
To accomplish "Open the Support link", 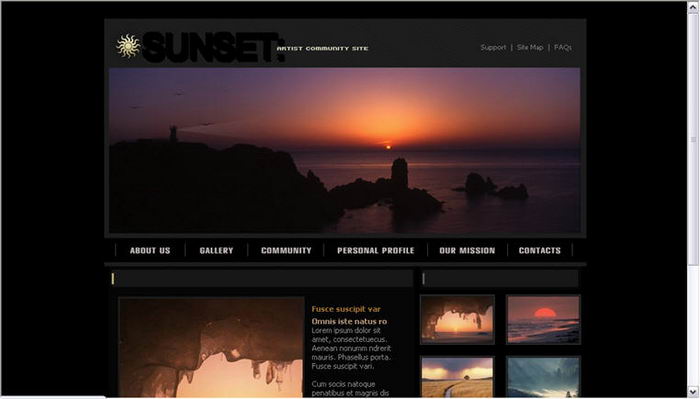I will pyautogui.click(x=493, y=47).
